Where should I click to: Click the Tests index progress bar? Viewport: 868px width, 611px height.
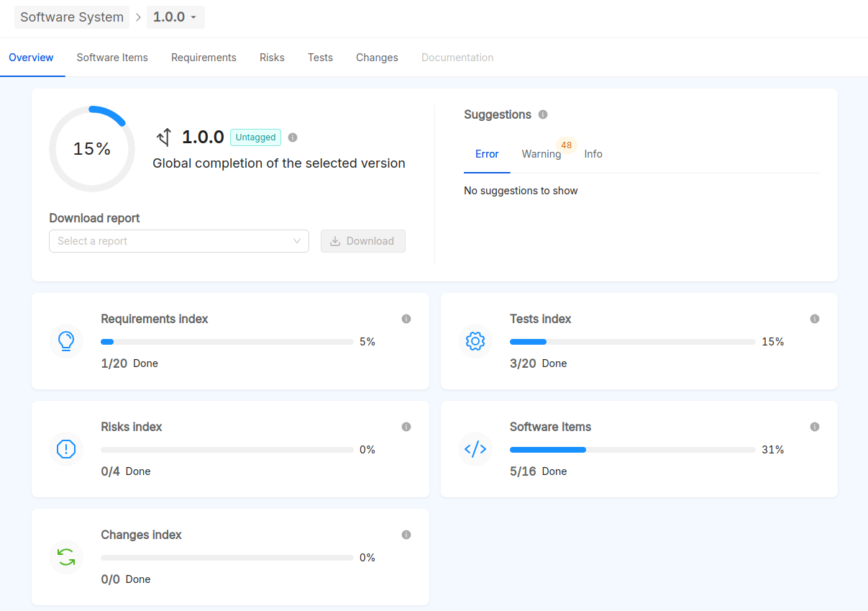pos(633,342)
